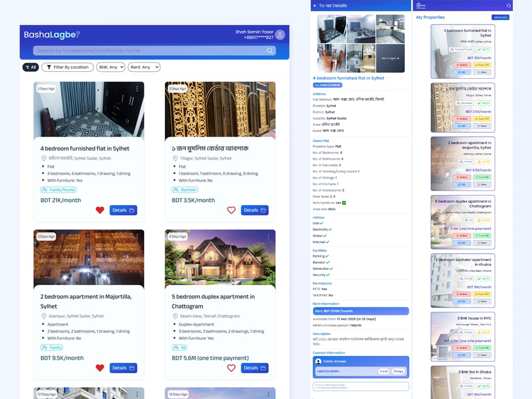Turn OFF ad for Khulna bachelor apartment
This screenshot has height=399, width=532.
[x=482, y=294]
